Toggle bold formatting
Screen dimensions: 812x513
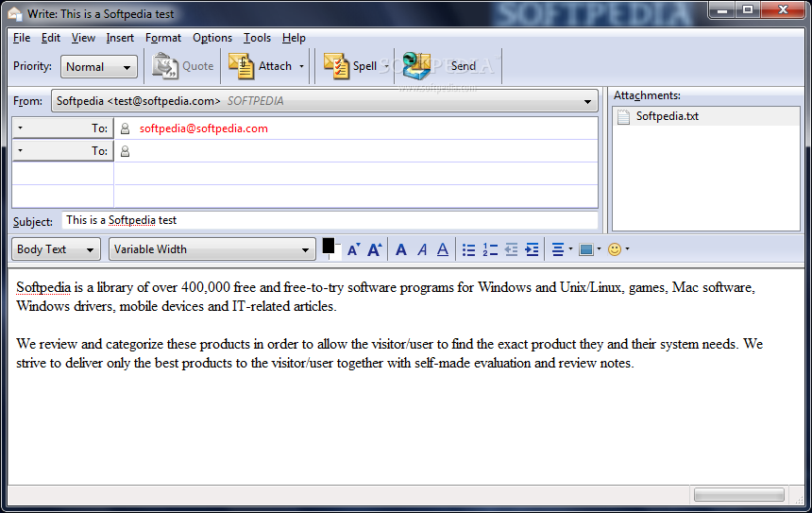[x=401, y=249]
